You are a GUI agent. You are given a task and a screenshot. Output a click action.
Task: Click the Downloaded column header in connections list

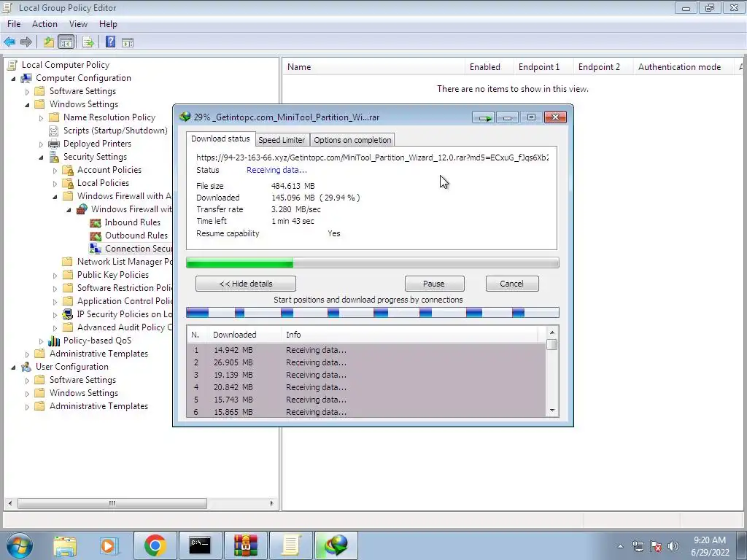click(x=245, y=335)
